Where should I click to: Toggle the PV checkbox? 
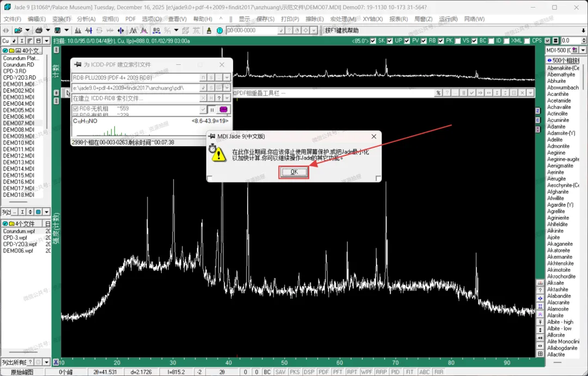click(x=407, y=40)
